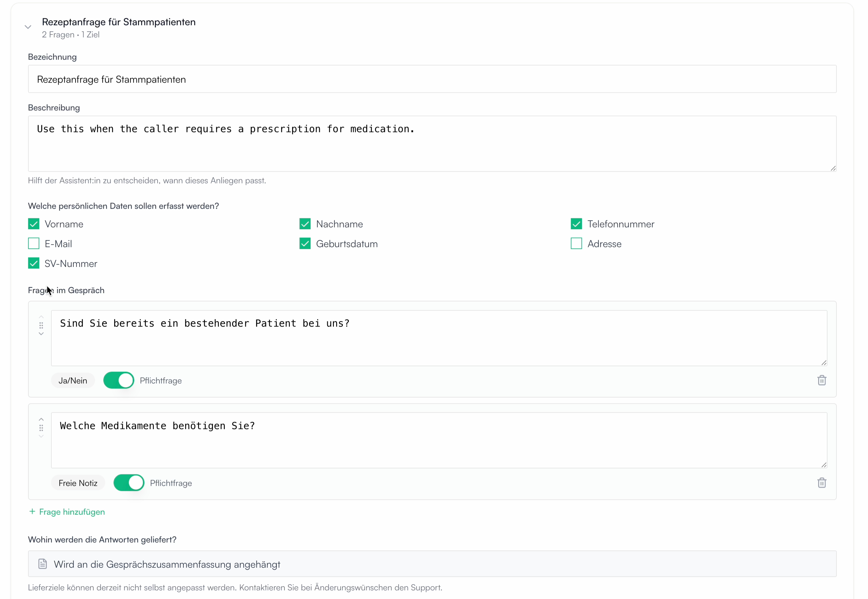Enable the E-Mail checkbox
Image resolution: width=868 pixels, height=599 pixels.
[34, 244]
